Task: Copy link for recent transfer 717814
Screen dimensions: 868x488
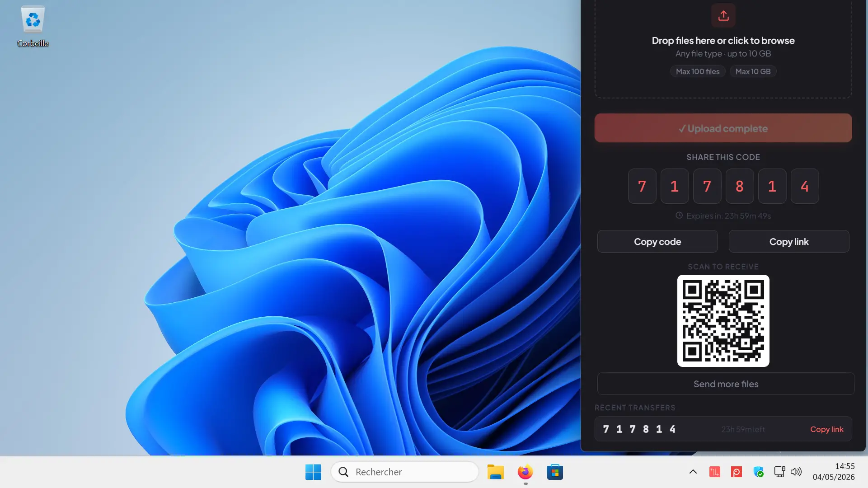Action: tap(826, 429)
